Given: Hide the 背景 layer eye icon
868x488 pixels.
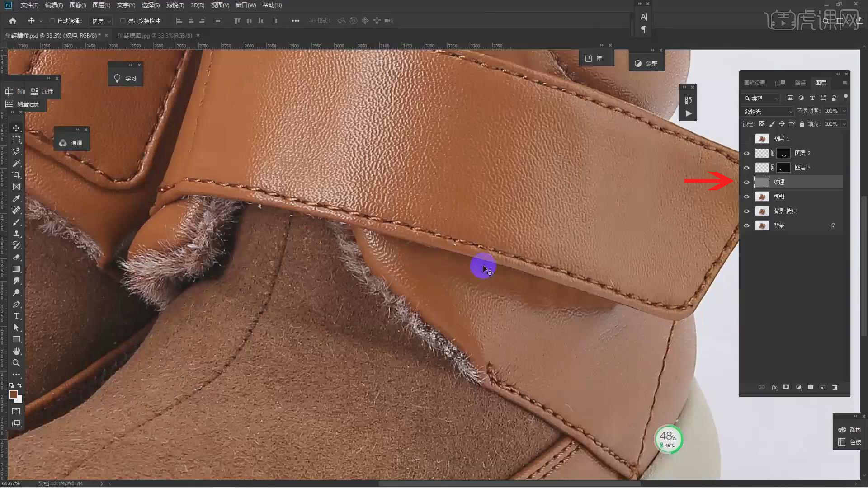Looking at the screenshot, I should click(746, 225).
